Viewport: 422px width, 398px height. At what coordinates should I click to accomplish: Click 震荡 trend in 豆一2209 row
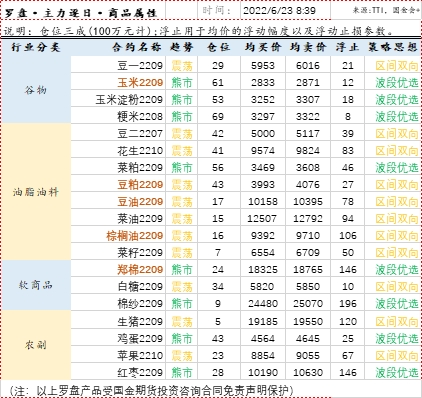click(182, 66)
